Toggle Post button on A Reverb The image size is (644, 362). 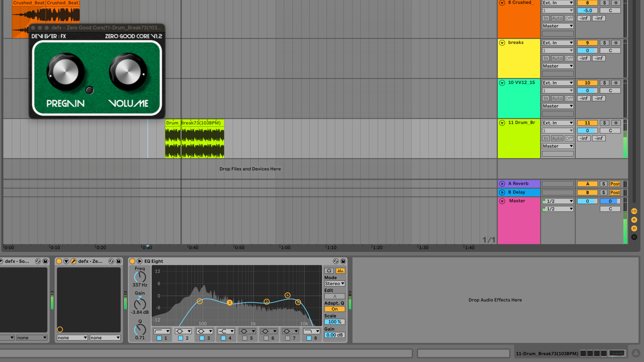(615, 184)
